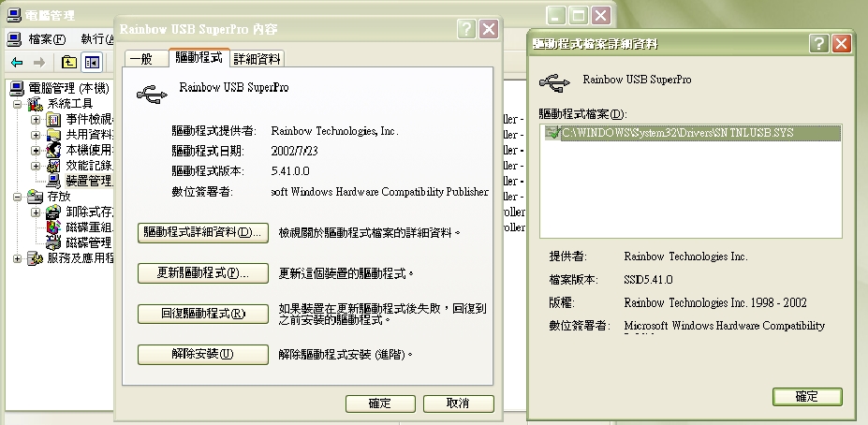Expand the 本機使用 tree node
The width and height of the screenshot is (868, 425).
36,151
